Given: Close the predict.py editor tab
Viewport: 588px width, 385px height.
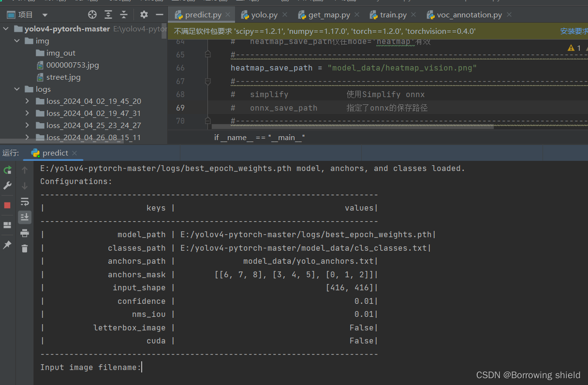Looking at the screenshot, I should pos(228,15).
